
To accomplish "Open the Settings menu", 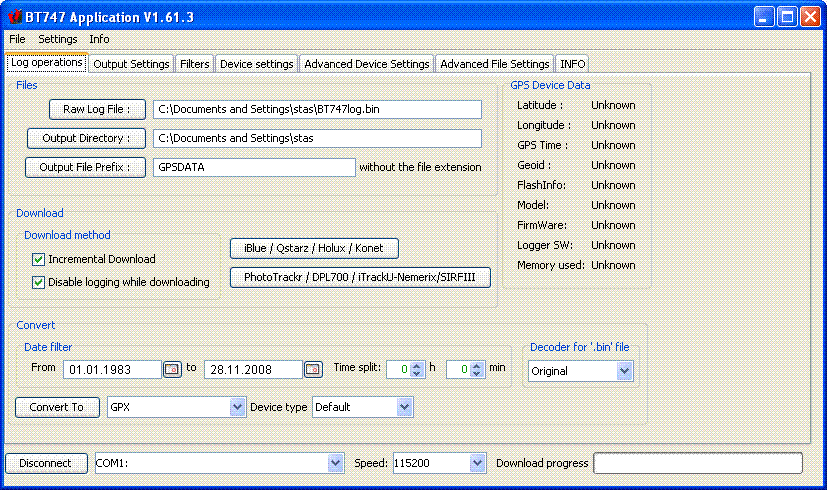I will [58, 39].
